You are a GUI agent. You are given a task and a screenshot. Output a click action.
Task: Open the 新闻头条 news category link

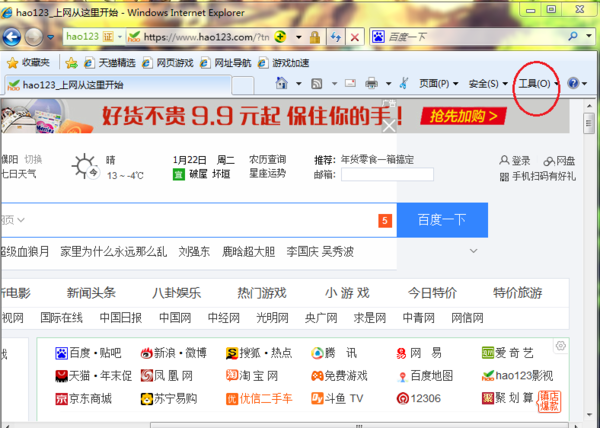[x=91, y=293]
